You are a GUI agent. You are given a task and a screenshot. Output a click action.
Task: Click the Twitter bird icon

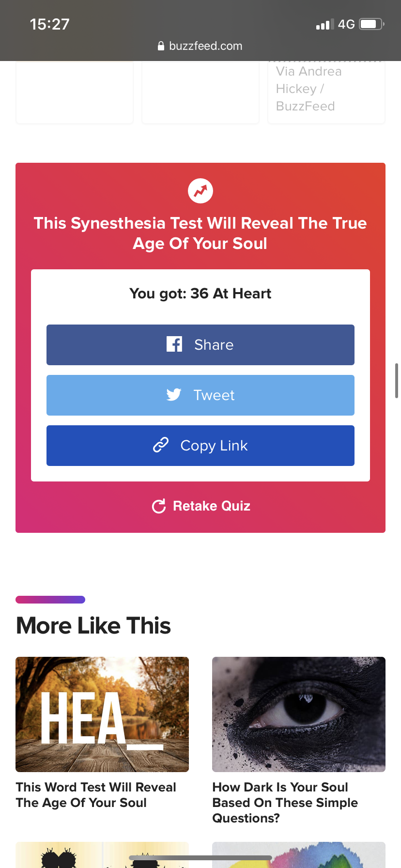click(x=174, y=395)
